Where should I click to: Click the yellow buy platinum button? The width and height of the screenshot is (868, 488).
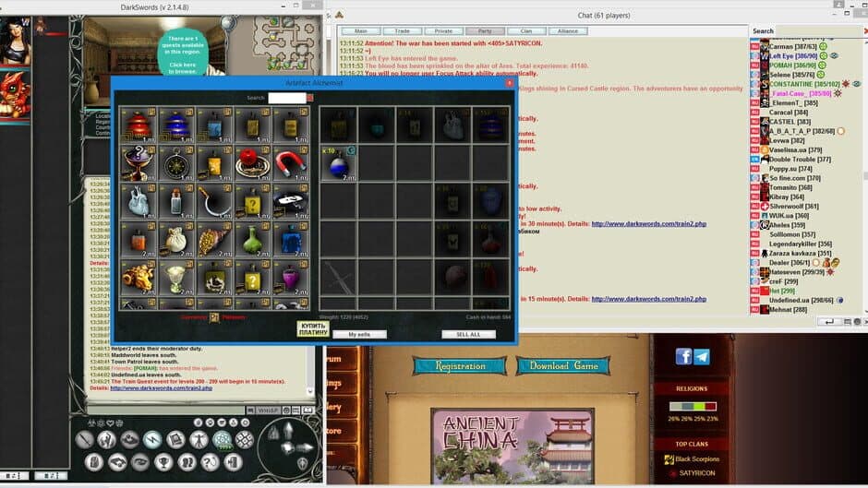pyautogui.click(x=313, y=328)
